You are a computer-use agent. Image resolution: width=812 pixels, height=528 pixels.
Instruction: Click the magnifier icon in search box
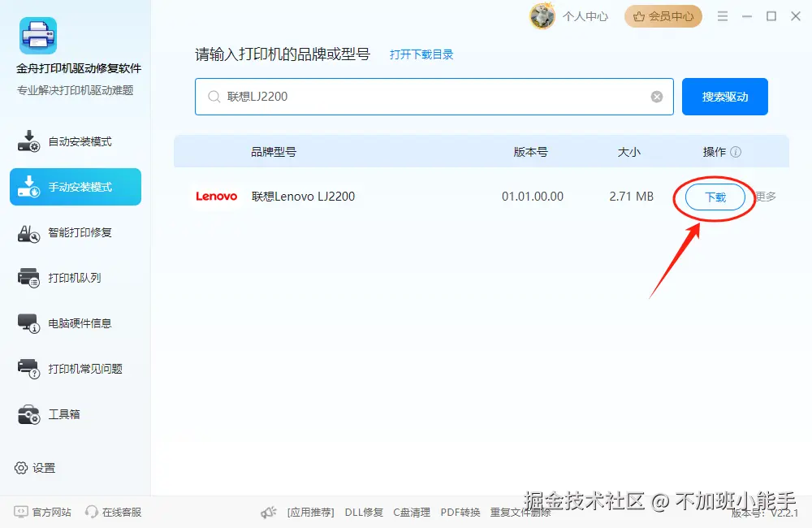214,97
